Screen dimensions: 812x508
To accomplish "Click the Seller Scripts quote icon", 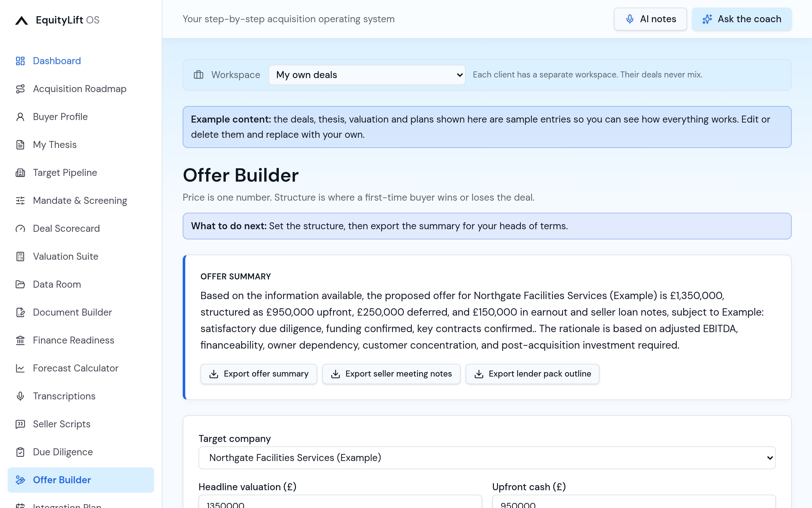I will tap(20, 424).
